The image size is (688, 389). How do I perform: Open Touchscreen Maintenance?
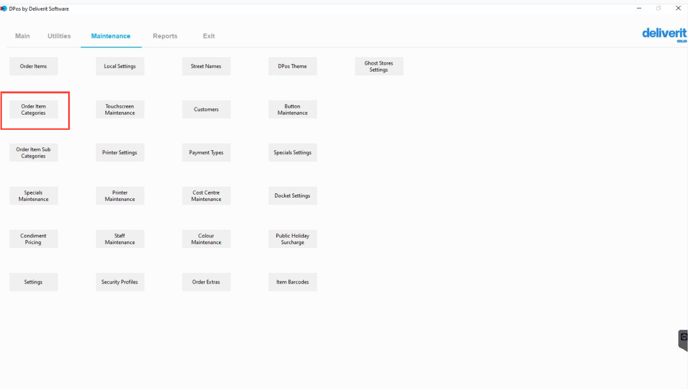click(x=120, y=110)
